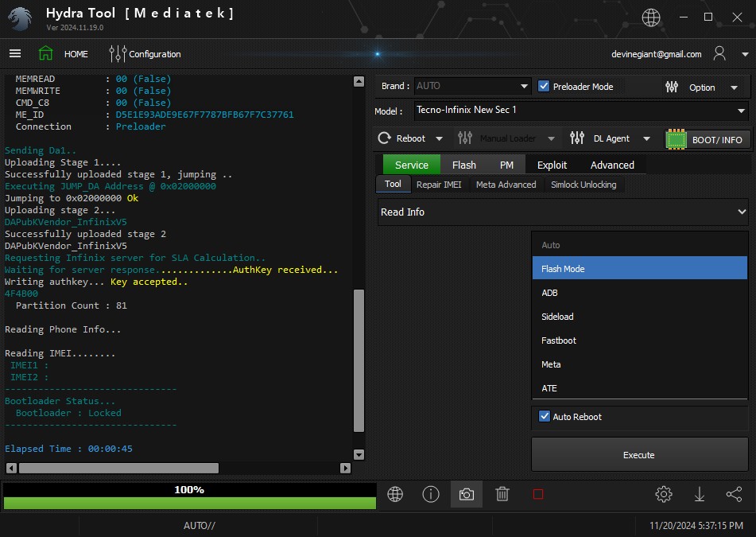The height and width of the screenshot is (537, 756).
Task: Click the log horizontal scrollbar thumb
Action: point(118,468)
